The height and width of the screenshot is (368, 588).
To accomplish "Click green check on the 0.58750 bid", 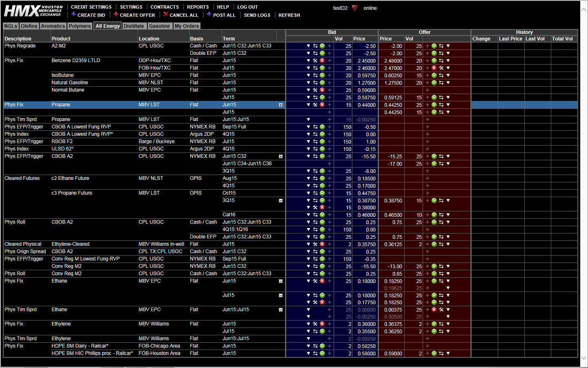I will pos(322,97).
